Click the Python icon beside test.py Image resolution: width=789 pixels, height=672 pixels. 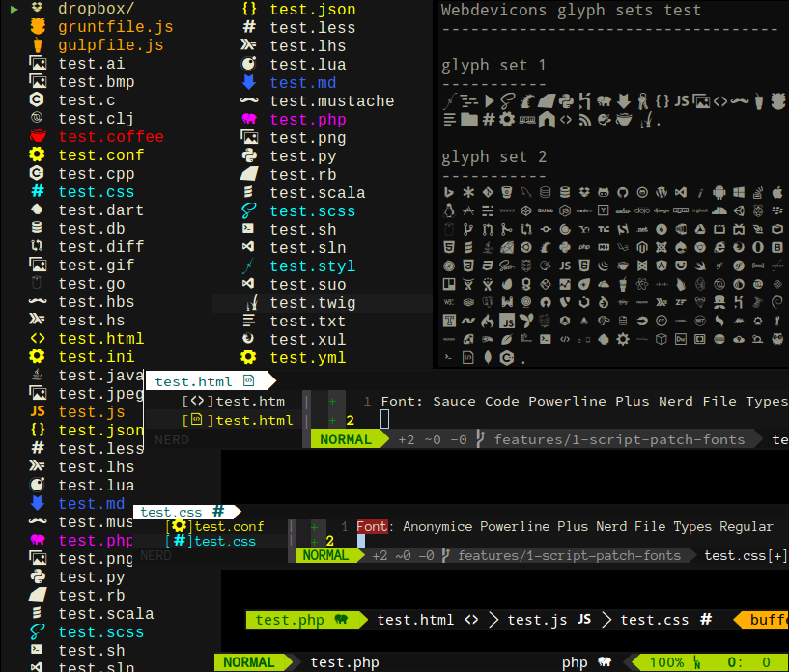coord(249,155)
